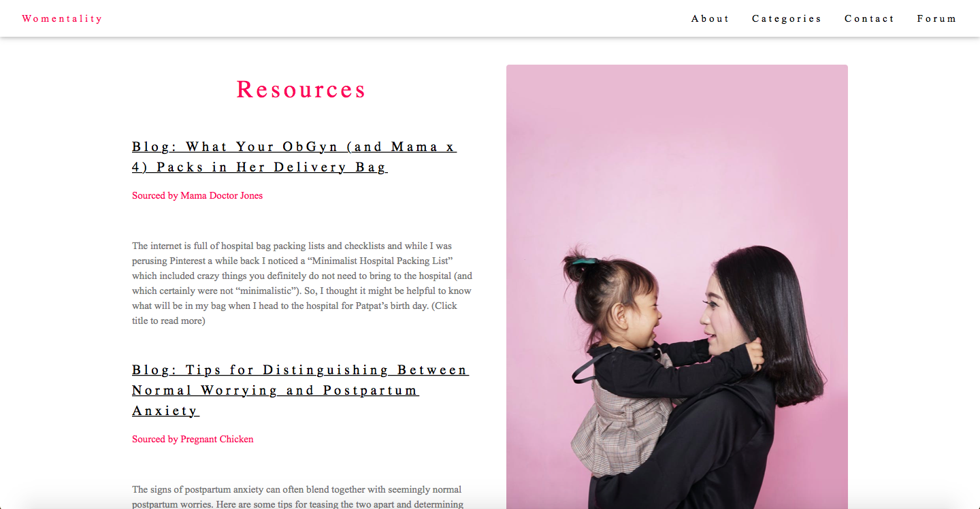Open the Postpartum Anxiety blog title link
Screen dimensions: 980x509
(300, 390)
